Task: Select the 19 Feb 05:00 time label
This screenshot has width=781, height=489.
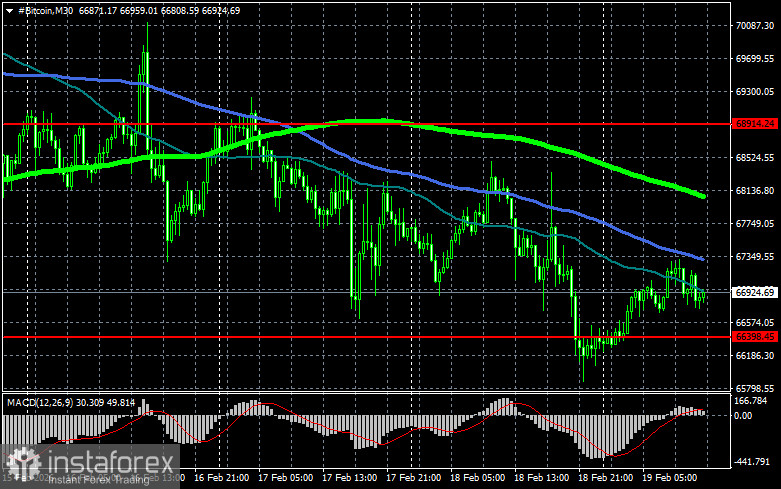Action: (669, 478)
